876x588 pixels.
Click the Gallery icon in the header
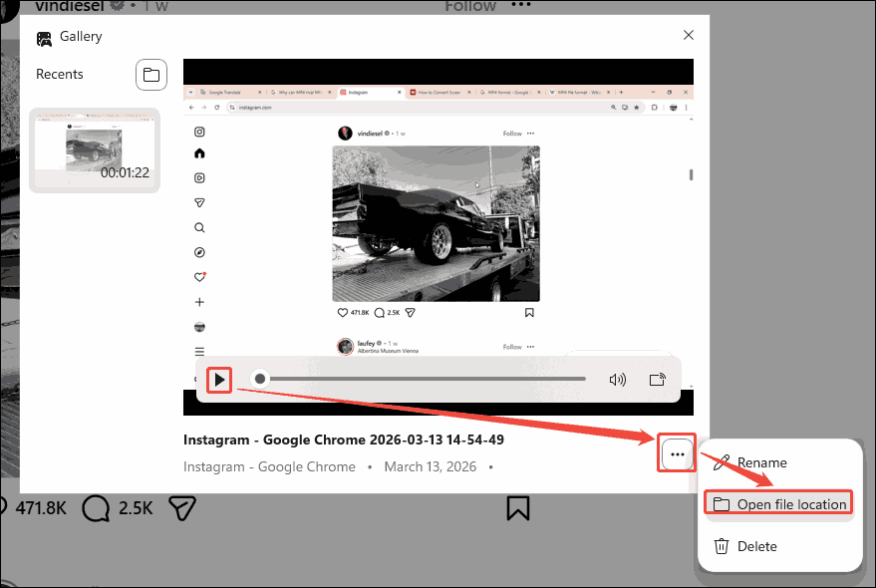click(x=44, y=39)
